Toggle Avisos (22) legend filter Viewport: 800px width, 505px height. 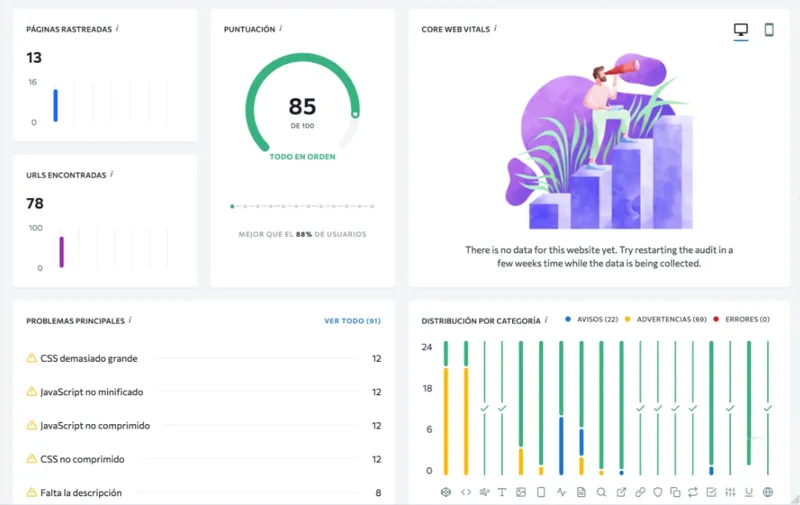pos(594,320)
